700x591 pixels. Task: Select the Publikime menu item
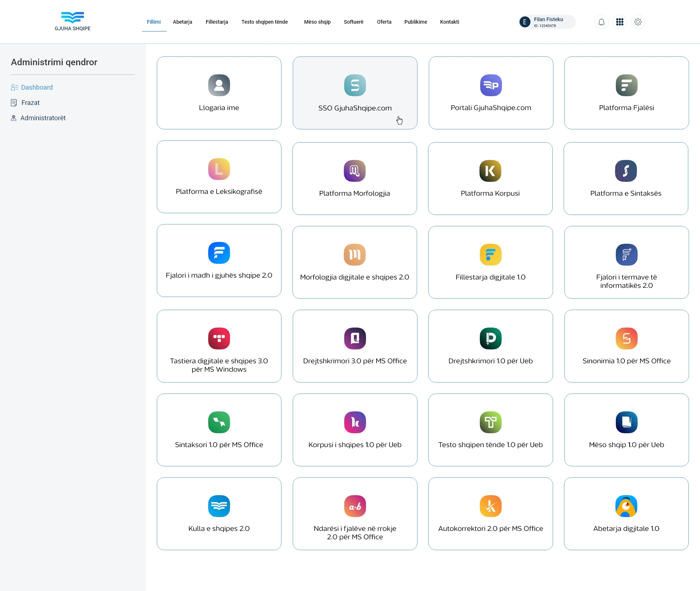tap(416, 22)
